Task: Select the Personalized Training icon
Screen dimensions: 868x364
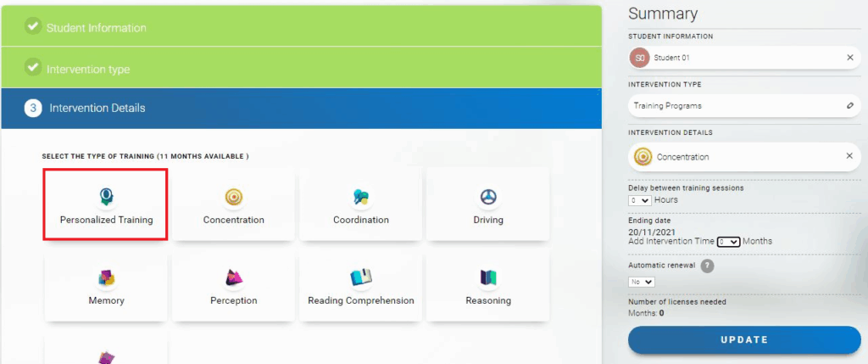Action: (106, 197)
